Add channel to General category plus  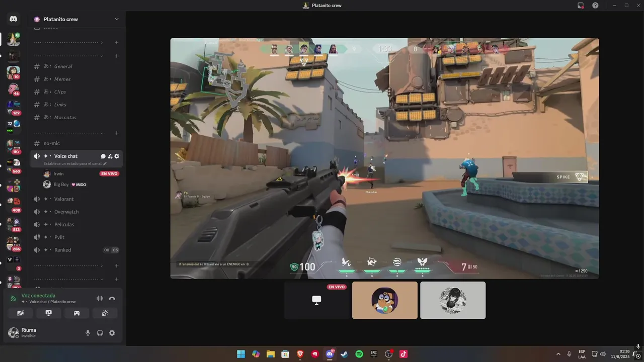(117, 56)
